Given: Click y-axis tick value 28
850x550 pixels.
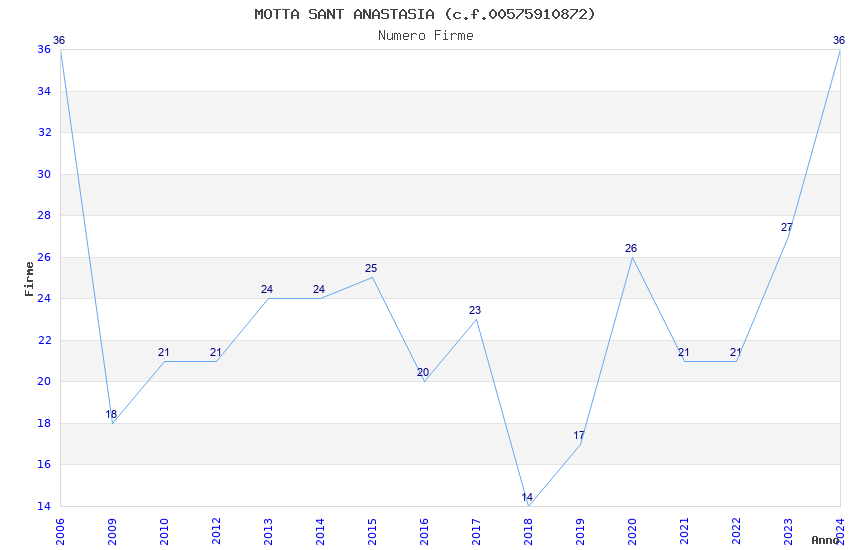Looking at the screenshot, I should click(x=44, y=215).
